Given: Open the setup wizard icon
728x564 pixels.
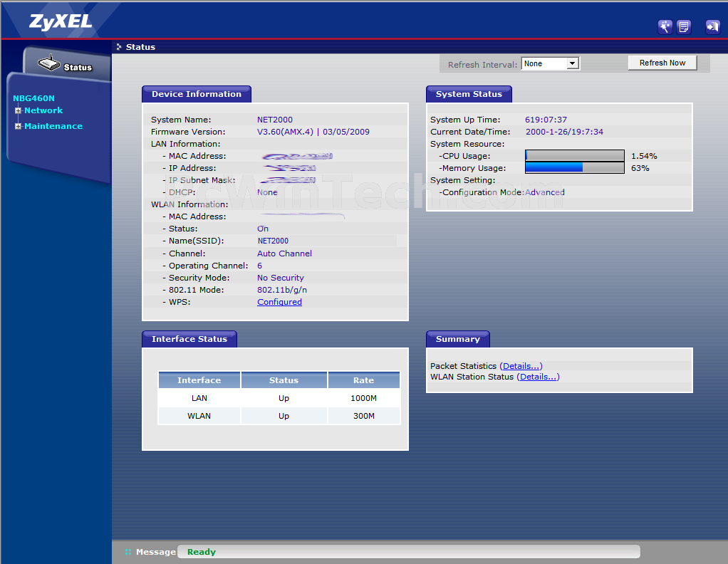Looking at the screenshot, I should (x=665, y=27).
